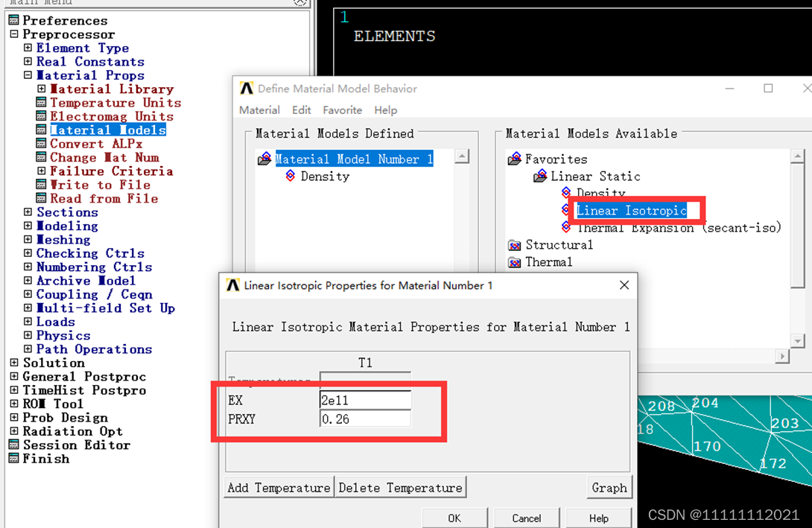Expand the Element Type tree node

point(28,48)
